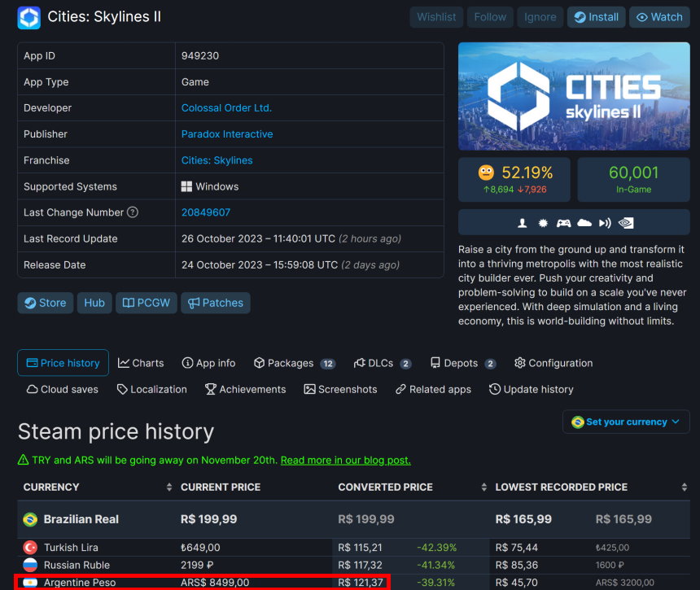Click the Turkish Lira price ₺649,00
The image size is (700, 590).
point(200,547)
